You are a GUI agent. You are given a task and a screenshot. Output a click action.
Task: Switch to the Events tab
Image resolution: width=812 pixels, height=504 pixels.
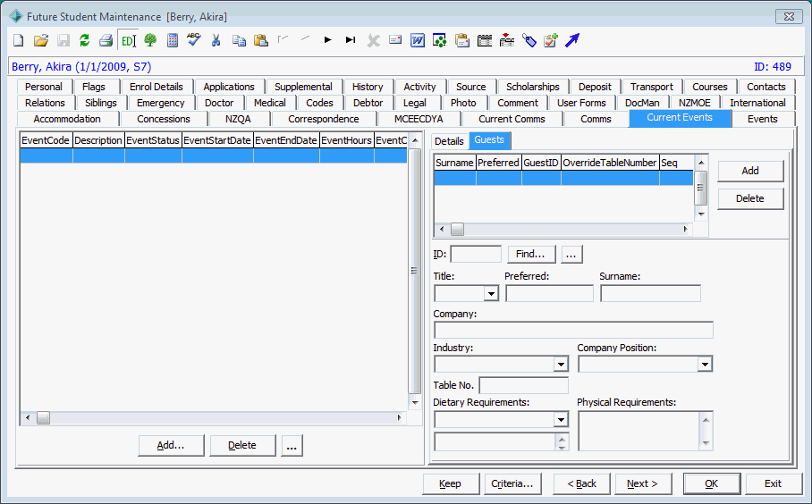pos(762,119)
